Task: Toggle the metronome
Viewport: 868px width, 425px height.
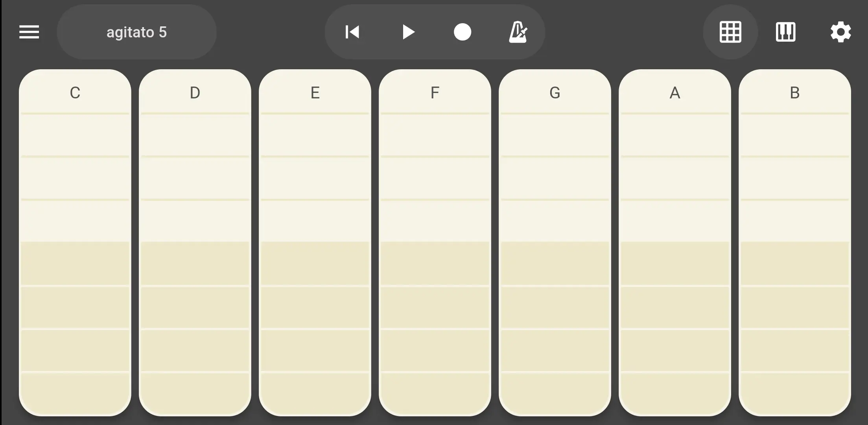Action: 518,32
